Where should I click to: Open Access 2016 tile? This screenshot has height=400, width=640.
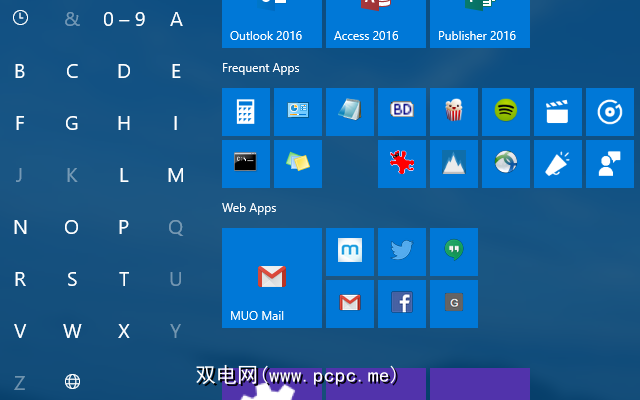(376, 24)
